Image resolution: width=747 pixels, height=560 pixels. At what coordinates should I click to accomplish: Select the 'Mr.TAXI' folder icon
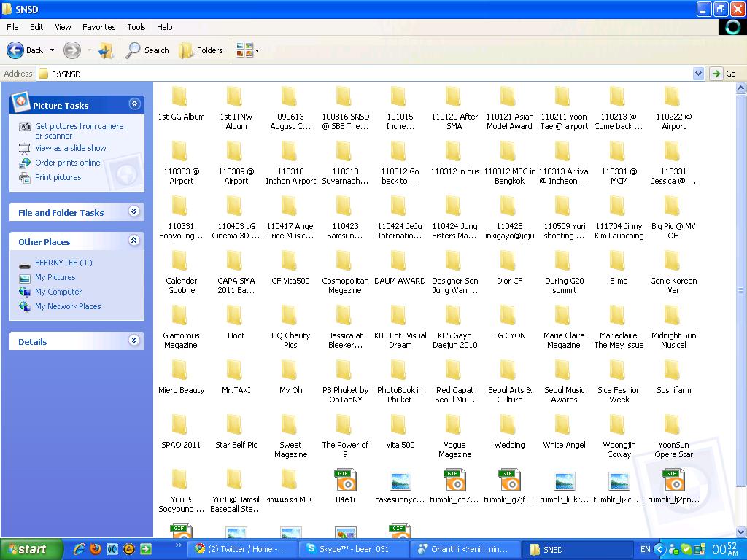(235, 371)
